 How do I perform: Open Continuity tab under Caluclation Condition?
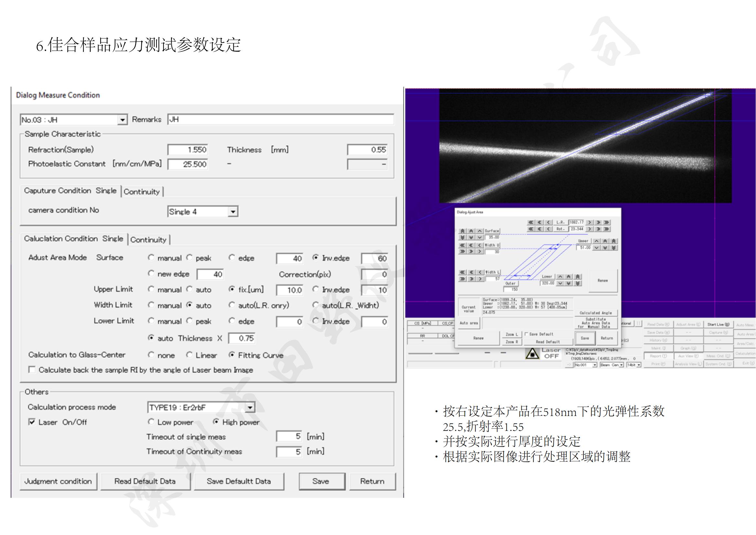(148, 240)
